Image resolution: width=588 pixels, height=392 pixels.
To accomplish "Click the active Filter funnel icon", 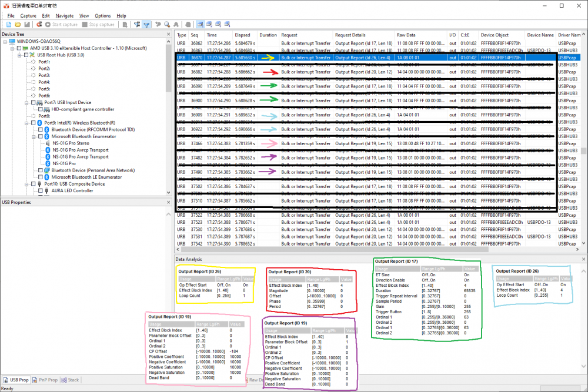I will tap(146, 25).
